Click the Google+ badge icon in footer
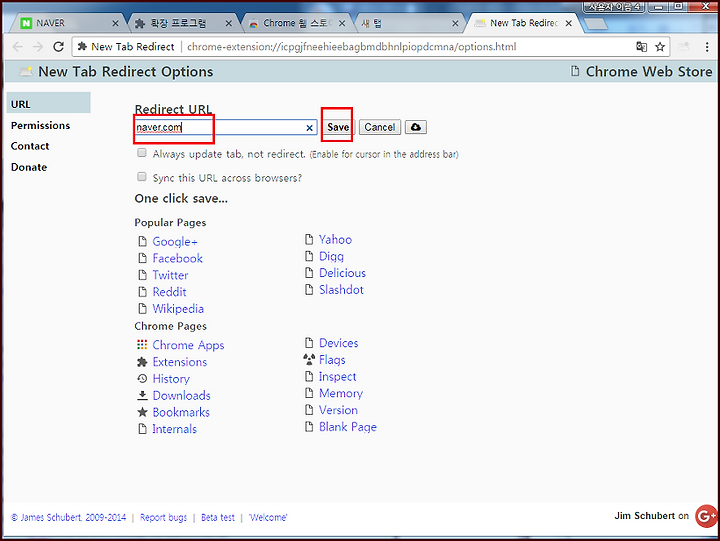Viewport: 720px width, 541px height. tap(706, 516)
